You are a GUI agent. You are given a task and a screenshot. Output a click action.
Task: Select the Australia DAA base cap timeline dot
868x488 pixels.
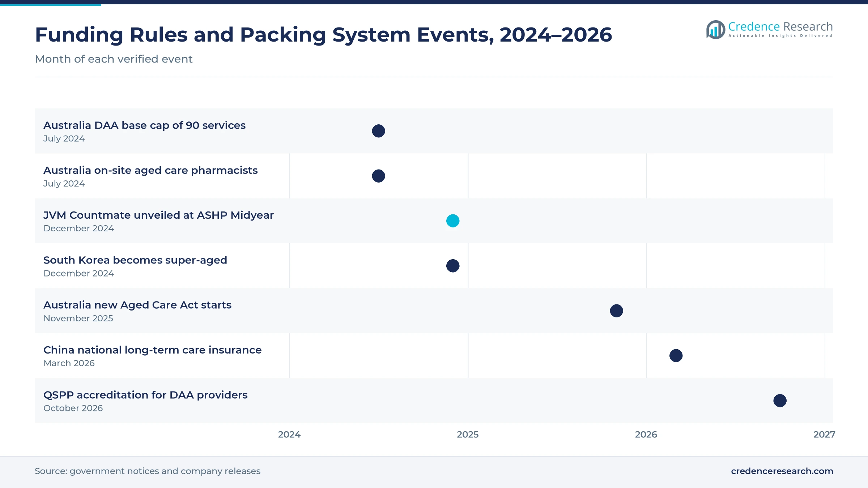click(378, 131)
